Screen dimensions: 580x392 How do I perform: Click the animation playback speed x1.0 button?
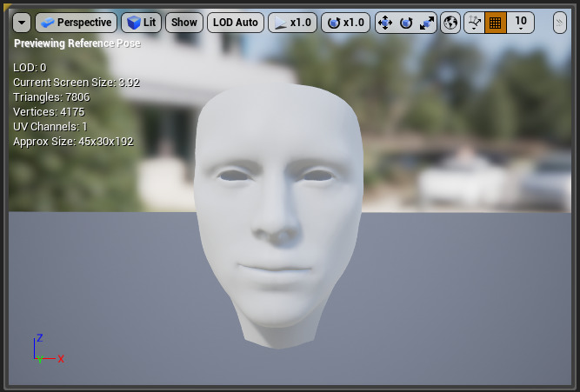[292, 23]
